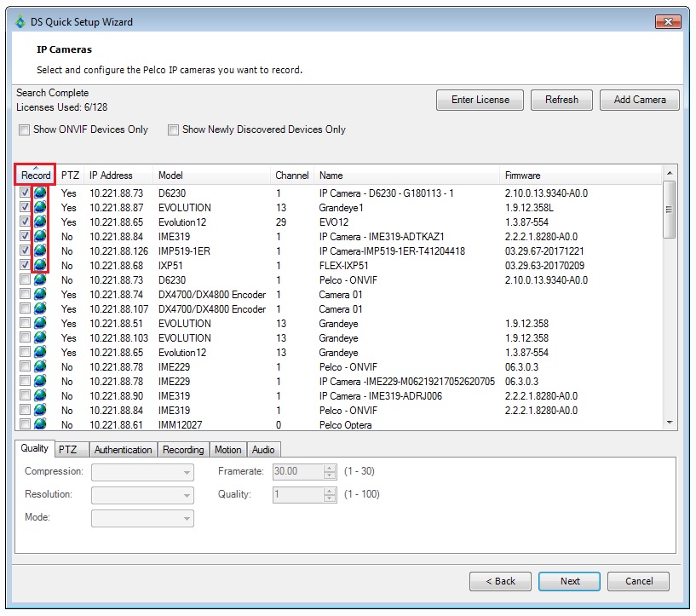The height and width of the screenshot is (616, 696).
Task: Click the camera icon beside IMP519-1ER
Action: (37, 250)
